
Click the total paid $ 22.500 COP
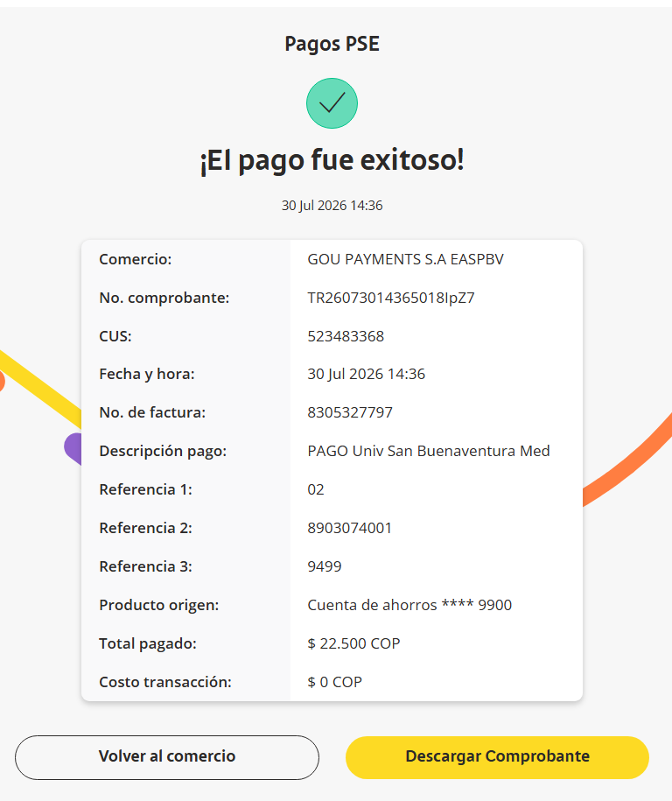(x=353, y=643)
